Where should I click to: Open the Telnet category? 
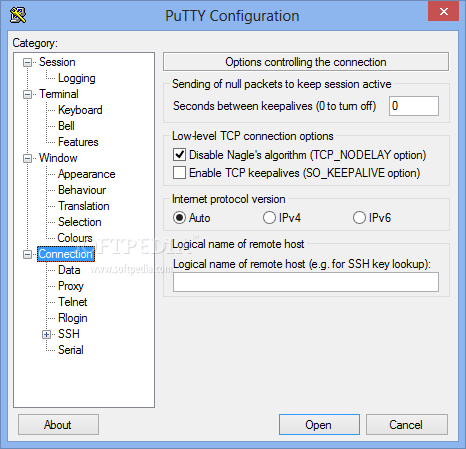[72, 302]
